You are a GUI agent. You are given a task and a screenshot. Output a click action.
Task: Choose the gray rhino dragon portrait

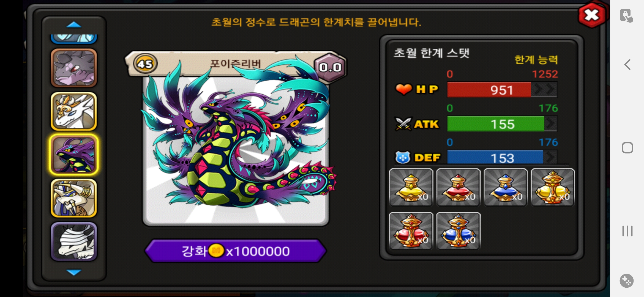click(x=74, y=68)
